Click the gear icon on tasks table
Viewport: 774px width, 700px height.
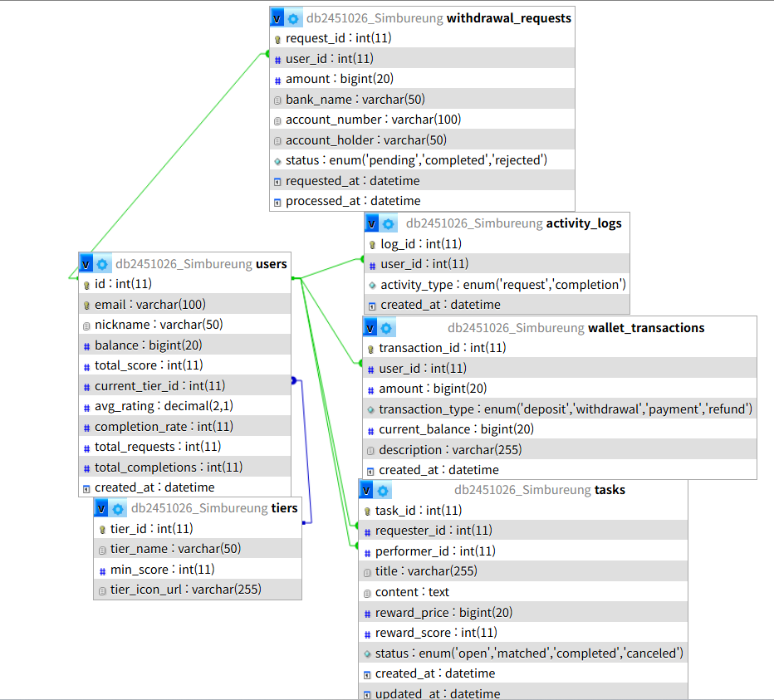coord(383,490)
